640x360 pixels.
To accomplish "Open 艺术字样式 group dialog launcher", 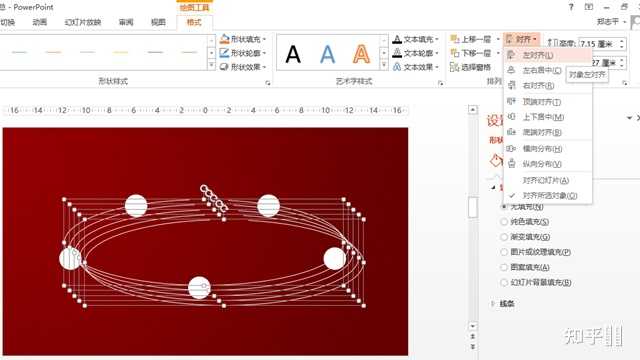I will point(440,83).
